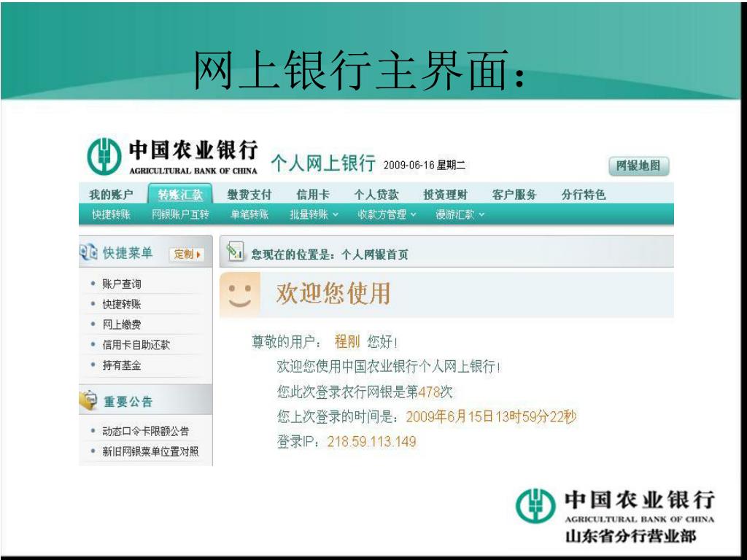Screen dimensions: 747x560
Task: Expand the 批量转账 dropdown
Action: coord(314,214)
